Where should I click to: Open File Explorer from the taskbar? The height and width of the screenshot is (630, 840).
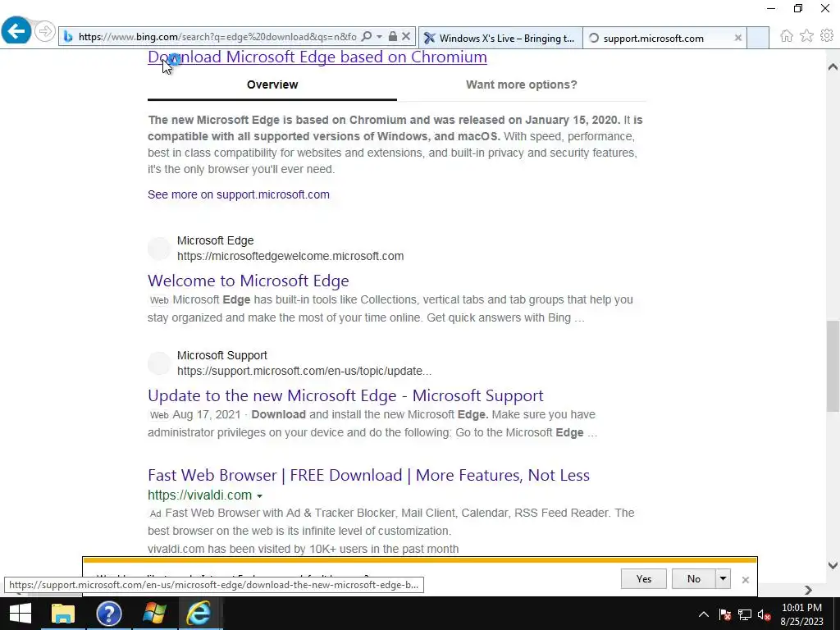pyautogui.click(x=63, y=614)
